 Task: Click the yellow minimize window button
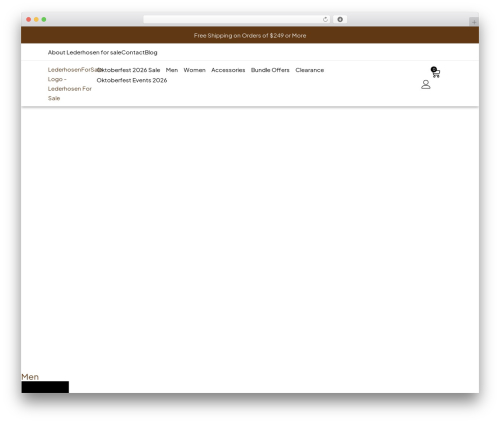click(36, 19)
